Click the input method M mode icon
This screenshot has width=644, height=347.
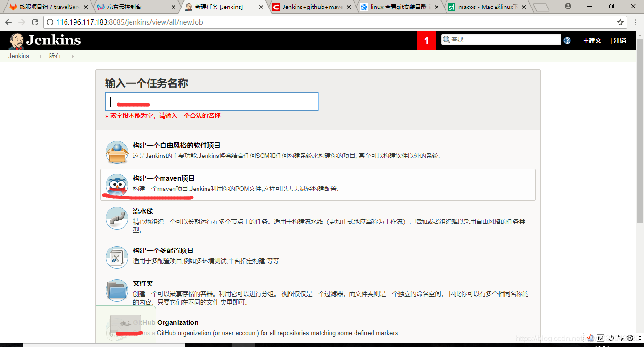point(601,338)
